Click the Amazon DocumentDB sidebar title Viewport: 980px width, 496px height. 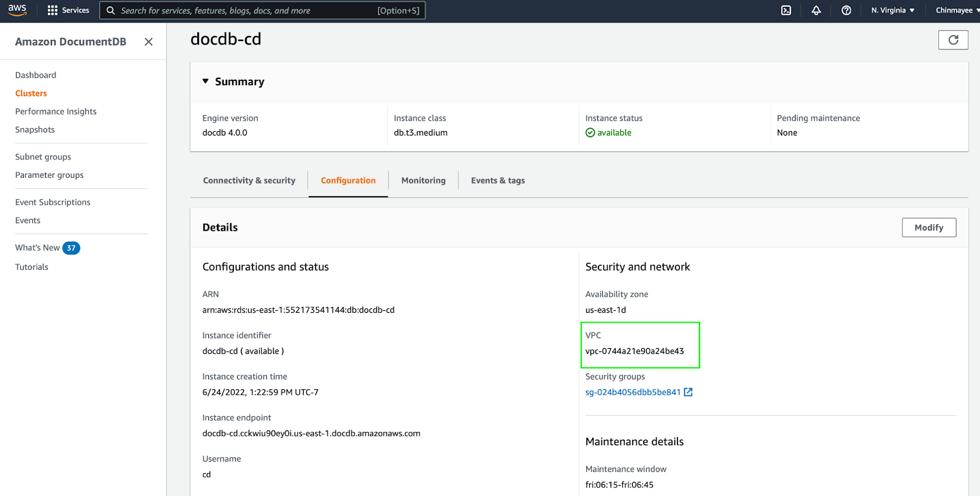click(70, 42)
